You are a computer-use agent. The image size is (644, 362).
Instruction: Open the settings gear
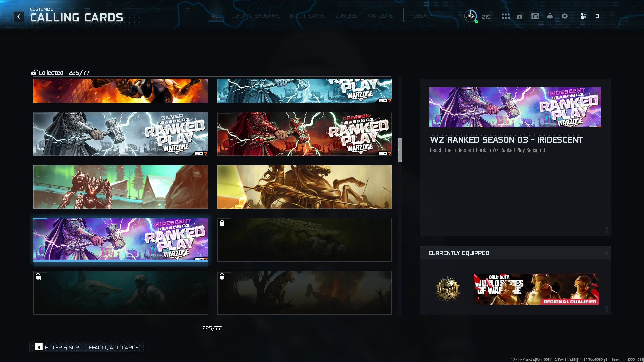coord(565,16)
